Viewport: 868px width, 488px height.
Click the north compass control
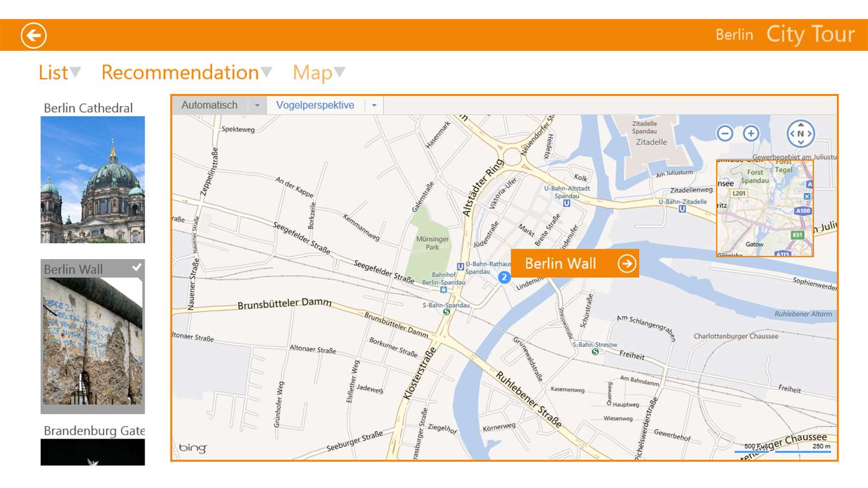(x=800, y=134)
